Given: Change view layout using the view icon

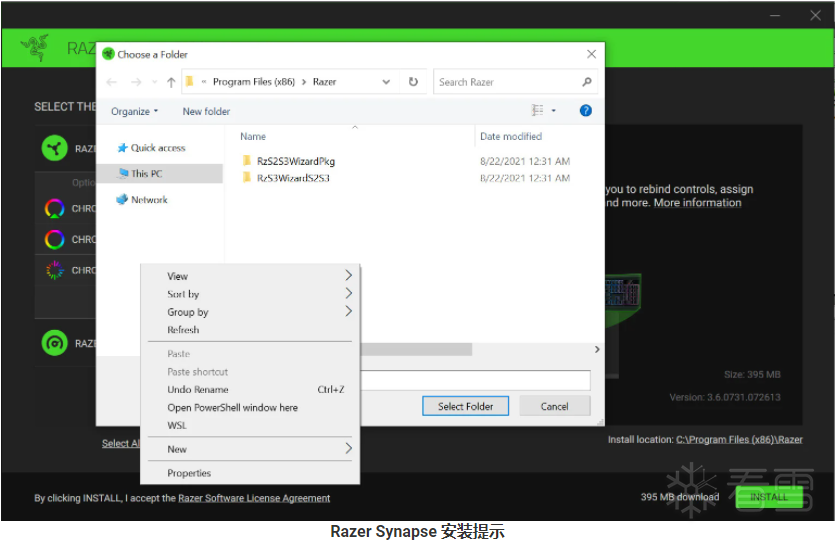Looking at the screenshot, I should (x=537, y=110).
